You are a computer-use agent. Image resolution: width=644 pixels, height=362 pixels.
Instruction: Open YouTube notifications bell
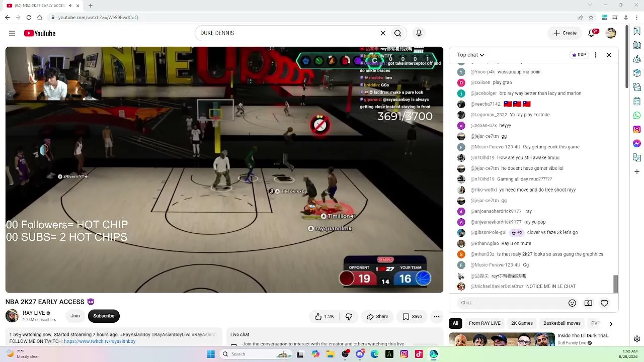[x=593, y=33]
